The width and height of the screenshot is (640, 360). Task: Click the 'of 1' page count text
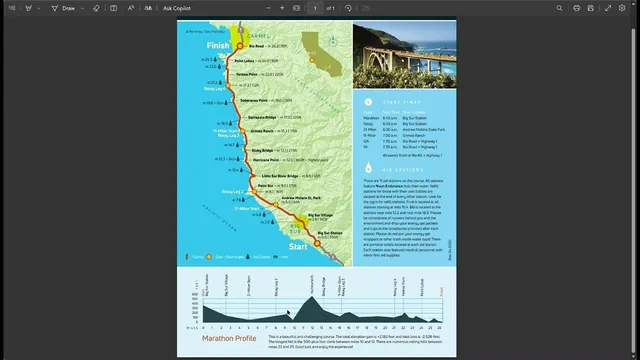331,8
